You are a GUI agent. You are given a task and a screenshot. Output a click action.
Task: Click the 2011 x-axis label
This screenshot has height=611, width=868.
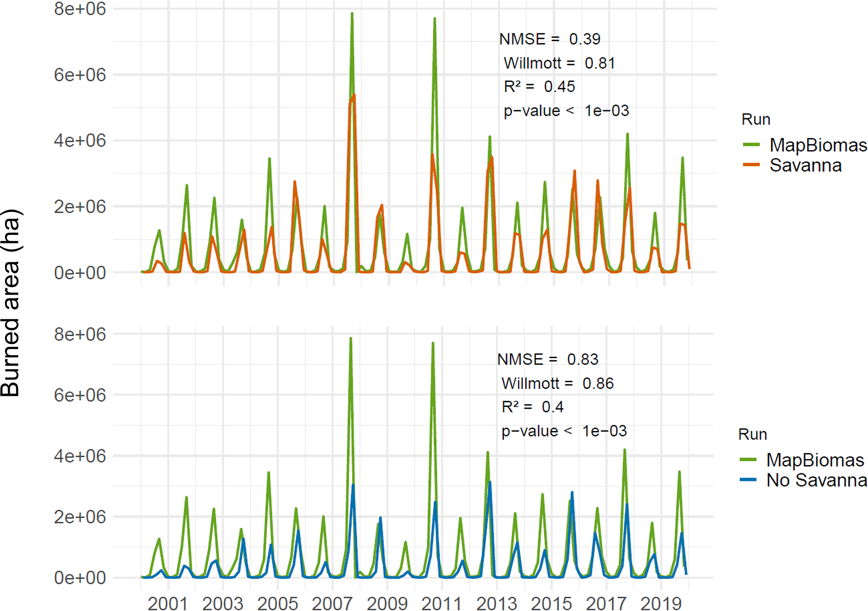click(441, 603)
